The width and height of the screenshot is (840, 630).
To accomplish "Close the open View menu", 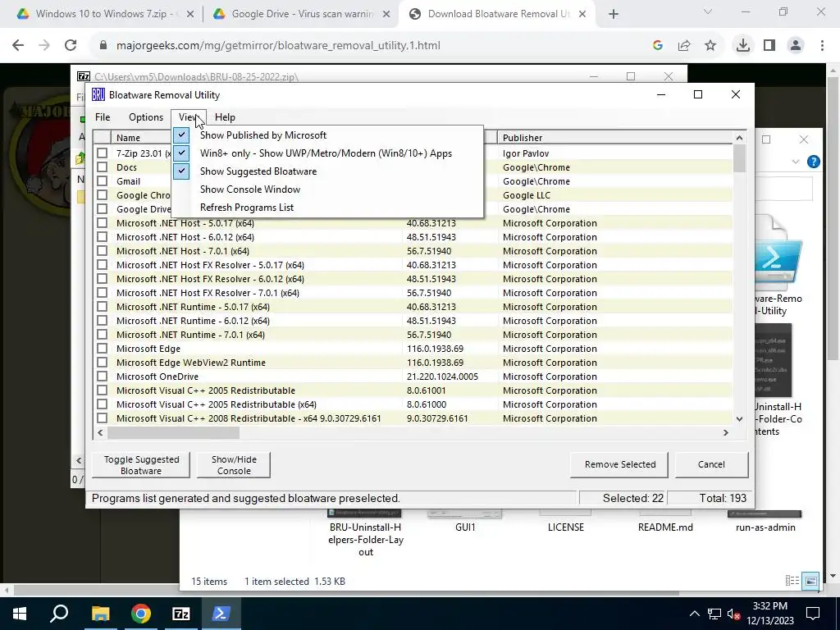I will (189, 116).
